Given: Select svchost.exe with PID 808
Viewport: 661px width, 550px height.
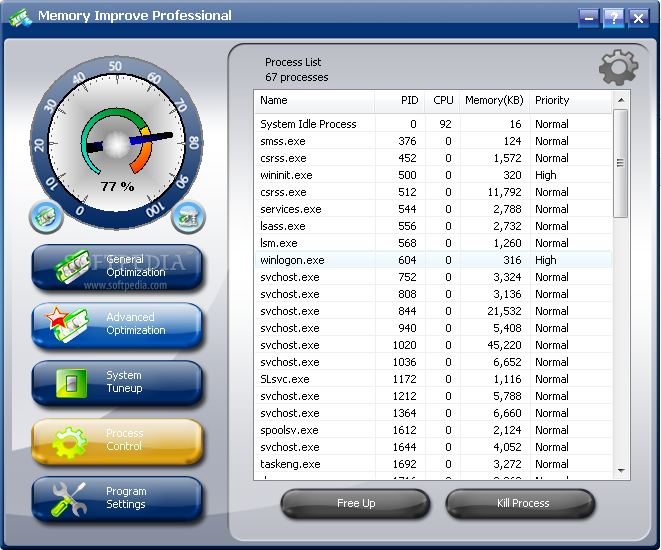Looking at the screenshot, I should coord(433,294).
